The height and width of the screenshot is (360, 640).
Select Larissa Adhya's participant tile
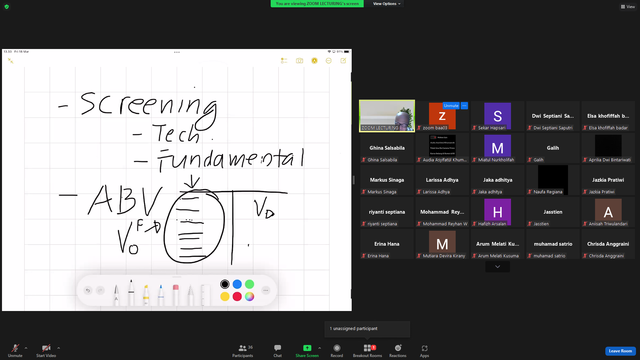(442, 180)
